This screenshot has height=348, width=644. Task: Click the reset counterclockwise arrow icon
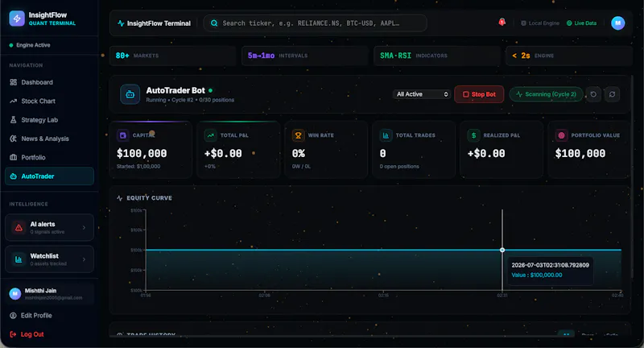(593, 94)
